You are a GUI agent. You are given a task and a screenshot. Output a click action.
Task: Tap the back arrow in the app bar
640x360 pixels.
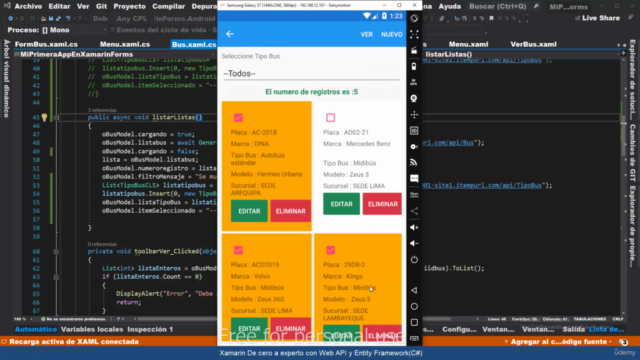(230, 34)
